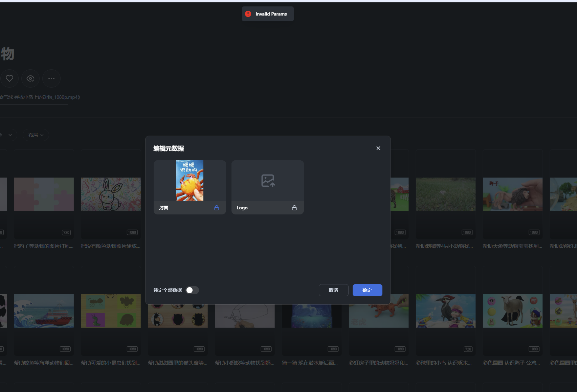
Task: Open title 猜一猜 躲在潜水艇后面...
Action: pyautogui.click(x=310, y=363)
